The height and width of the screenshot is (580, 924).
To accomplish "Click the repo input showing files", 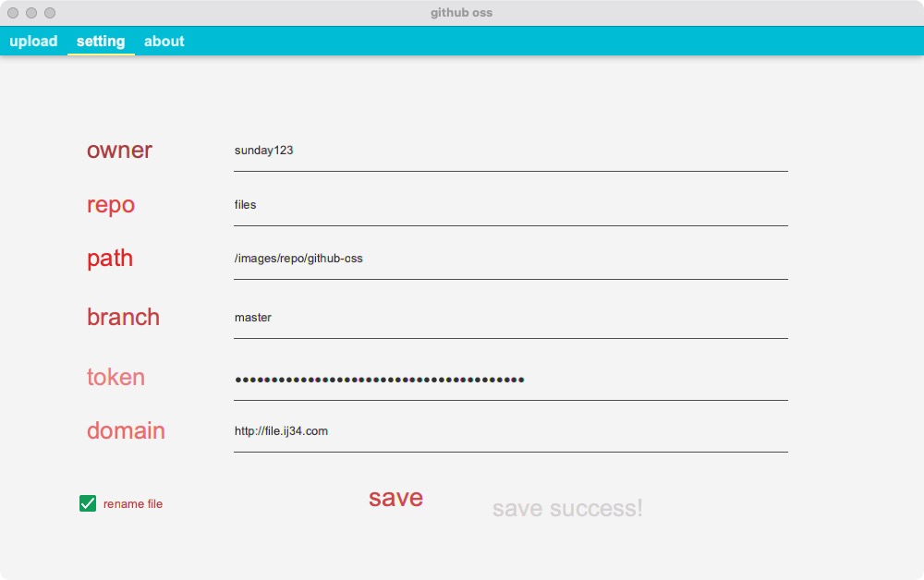I will pyautogui.click(x=510, y=205).
